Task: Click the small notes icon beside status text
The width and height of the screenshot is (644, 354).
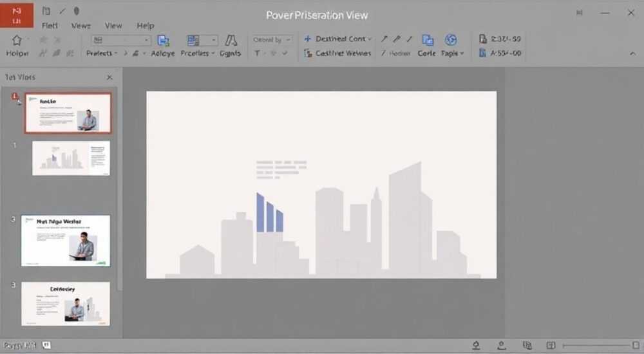Action: coord(47,346)
